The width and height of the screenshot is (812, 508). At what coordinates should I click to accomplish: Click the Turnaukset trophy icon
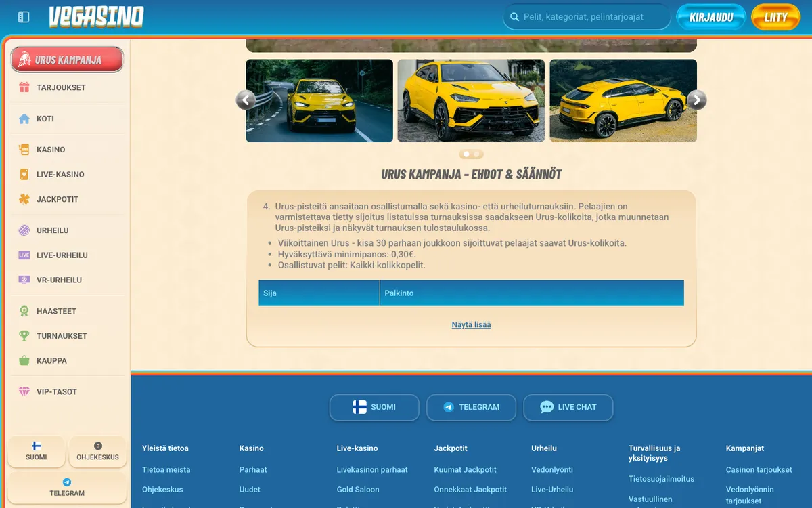coord(24,336)
